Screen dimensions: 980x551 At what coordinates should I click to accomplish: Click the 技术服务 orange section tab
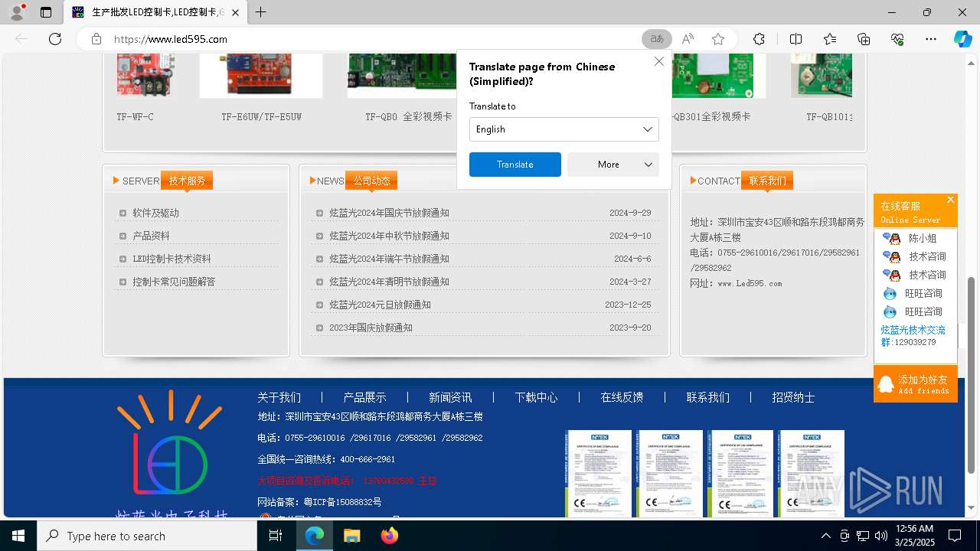(187, 181)
